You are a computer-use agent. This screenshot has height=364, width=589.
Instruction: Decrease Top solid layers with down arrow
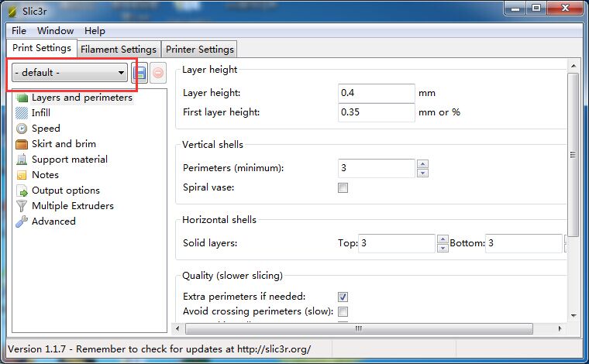[x=443, y=248]
